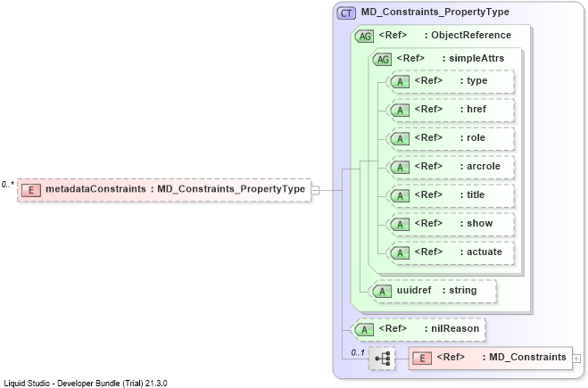Click the ': string' type of uuidref

click(460, 290)
